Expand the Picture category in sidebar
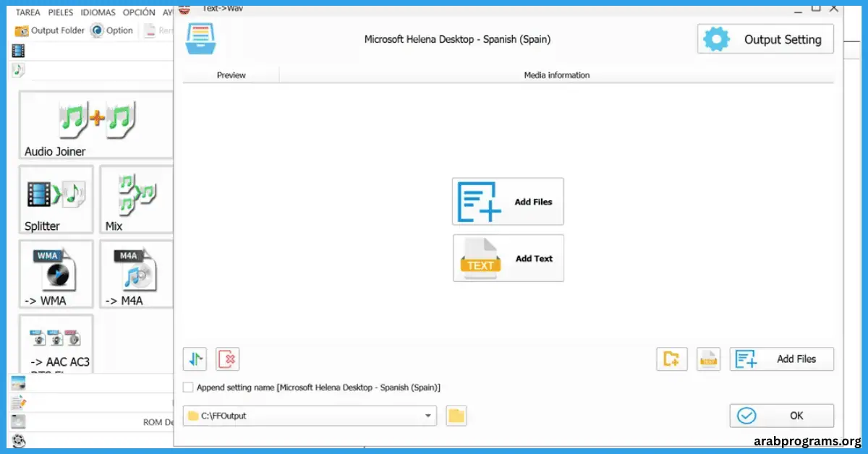The width and height of the screenshot is (868, 454). [x=18, y=384]
